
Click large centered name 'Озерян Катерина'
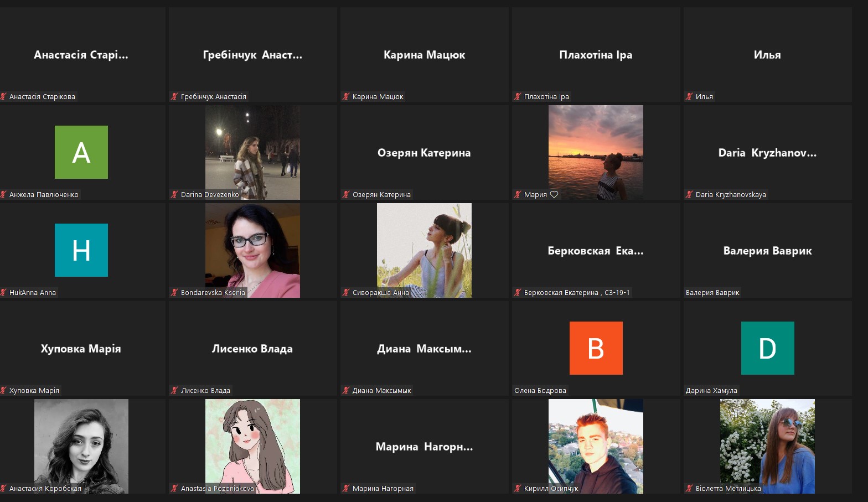[424, 153]
